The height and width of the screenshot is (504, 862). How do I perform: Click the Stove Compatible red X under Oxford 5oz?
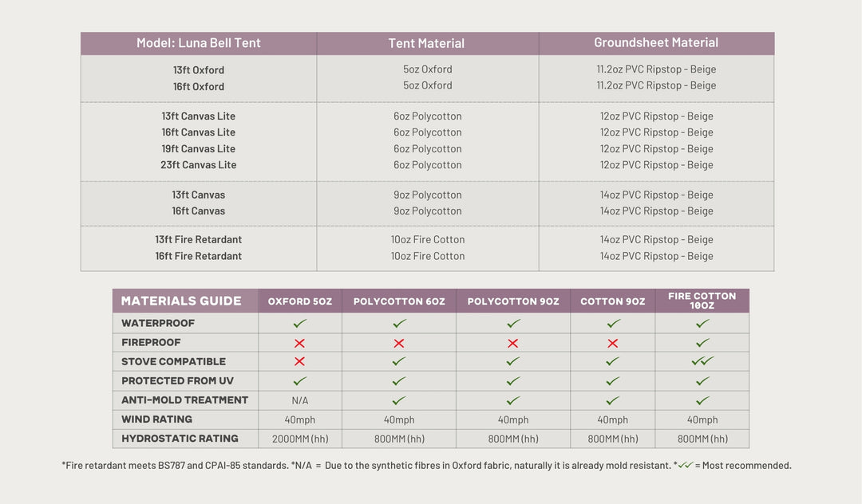click(300, 361)
